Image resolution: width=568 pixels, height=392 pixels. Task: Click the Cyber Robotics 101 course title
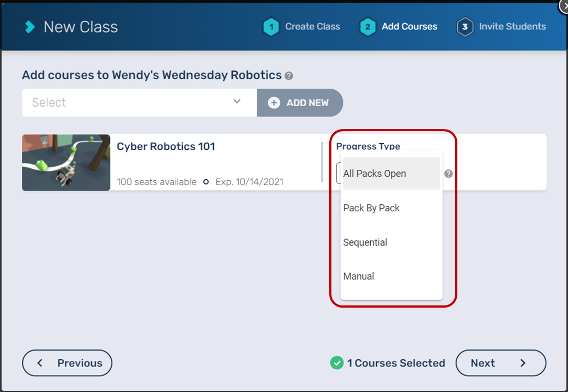click(x=166, y=146)
